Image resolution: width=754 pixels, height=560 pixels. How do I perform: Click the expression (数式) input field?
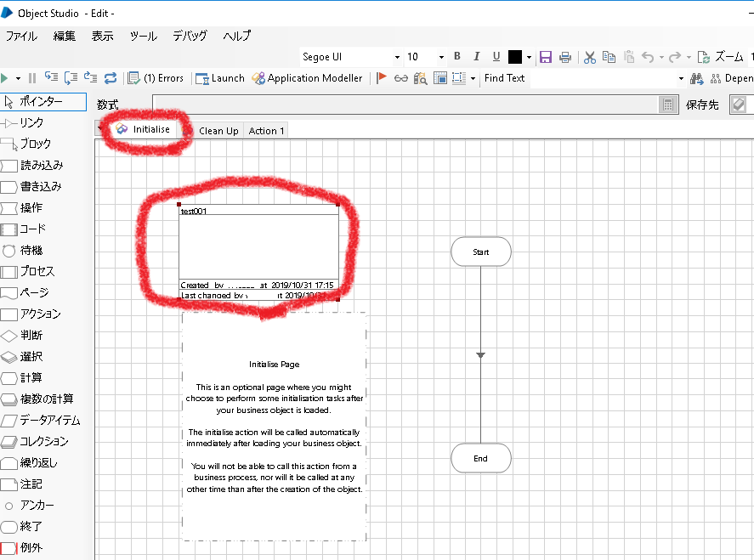pos(405,105)
